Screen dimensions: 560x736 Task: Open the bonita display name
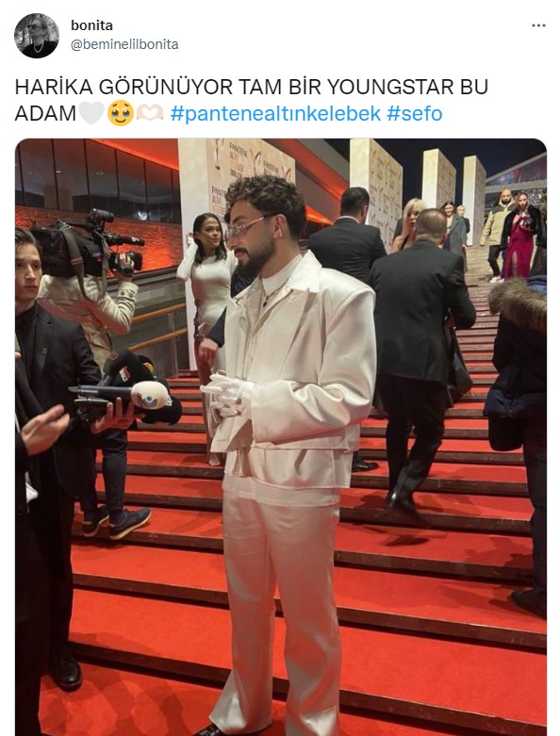(92, 25)
